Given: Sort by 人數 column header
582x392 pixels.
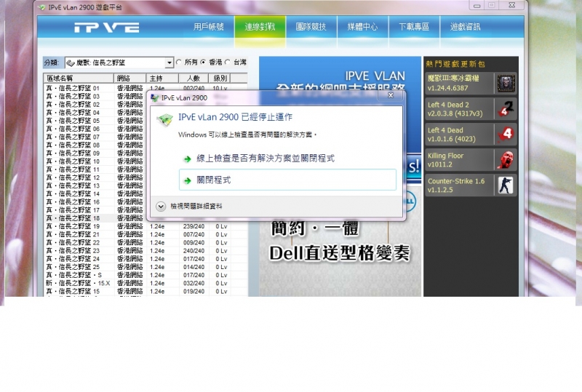Looking at the screenshot, I should pos(194,79).
